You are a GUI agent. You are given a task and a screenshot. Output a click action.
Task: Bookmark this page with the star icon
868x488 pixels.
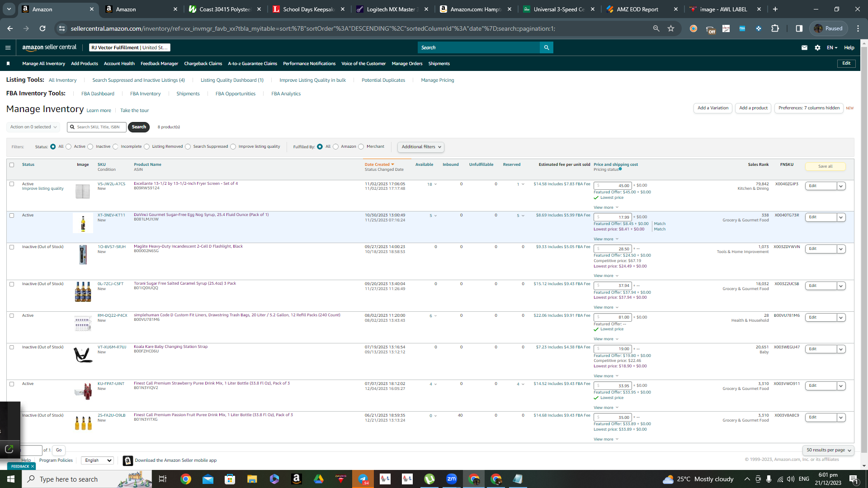671,28
